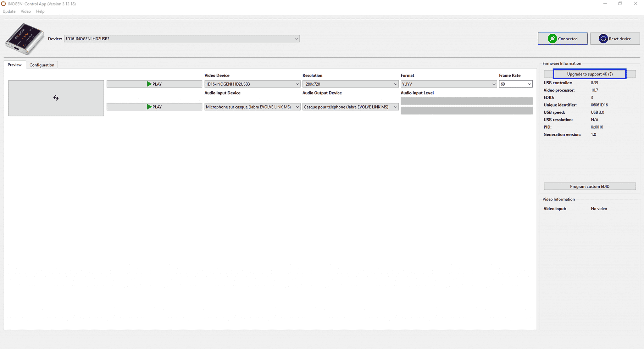
Task: Click the INOGENI device image
Action: click(25, 39)
